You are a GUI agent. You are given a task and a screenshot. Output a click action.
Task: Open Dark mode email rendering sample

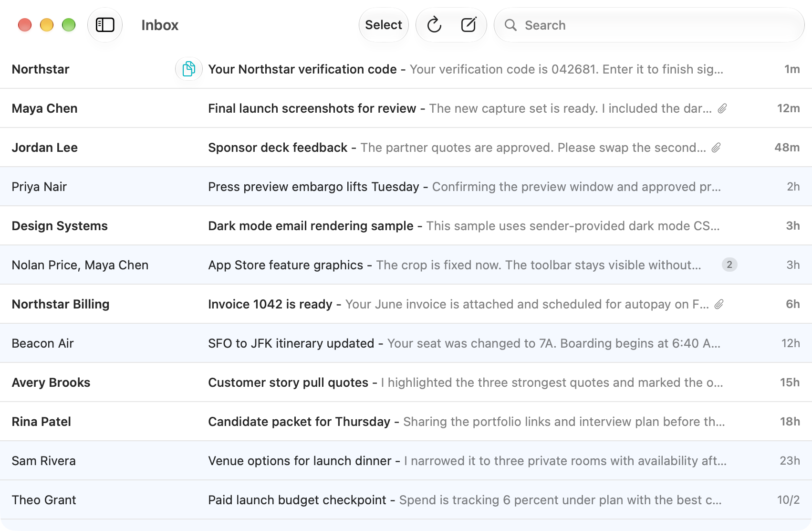406,226
